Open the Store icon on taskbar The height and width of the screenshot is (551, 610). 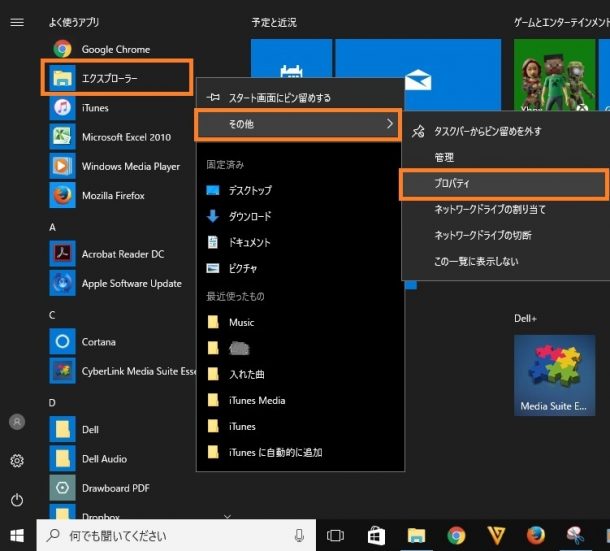pos(376,536)
